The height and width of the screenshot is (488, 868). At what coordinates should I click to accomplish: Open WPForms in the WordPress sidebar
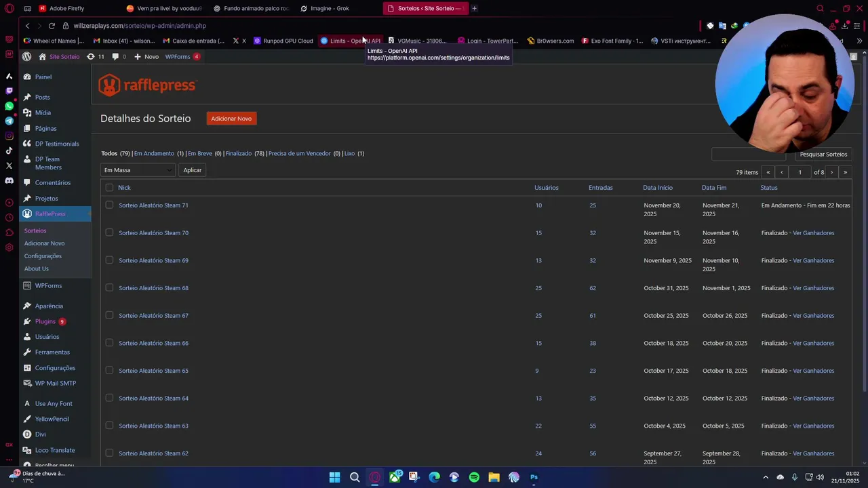[x=48, y=286]
